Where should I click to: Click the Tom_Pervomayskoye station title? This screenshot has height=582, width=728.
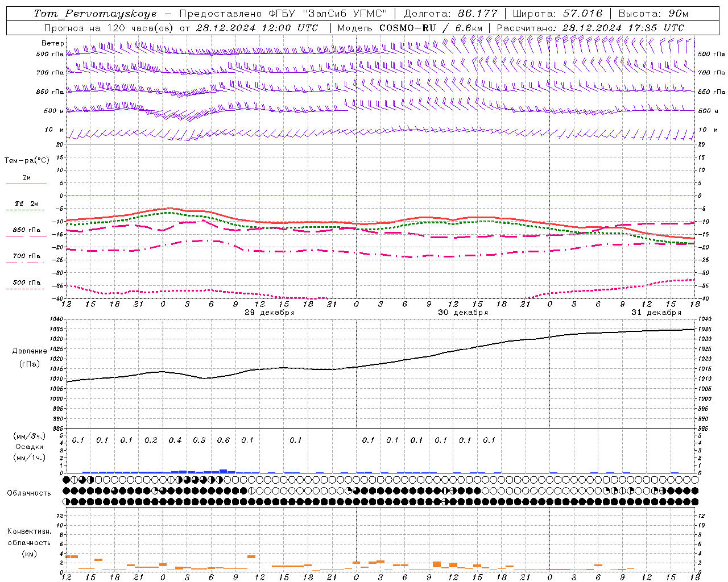(95, 14)
